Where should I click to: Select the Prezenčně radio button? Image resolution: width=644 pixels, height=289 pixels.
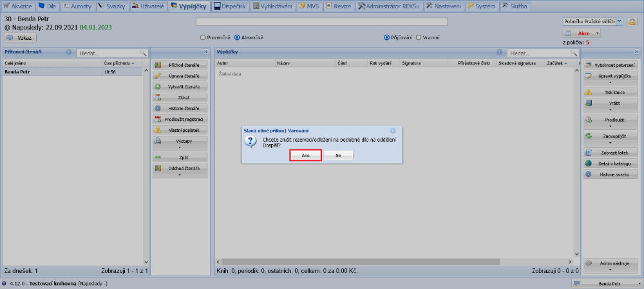[204, 37]
